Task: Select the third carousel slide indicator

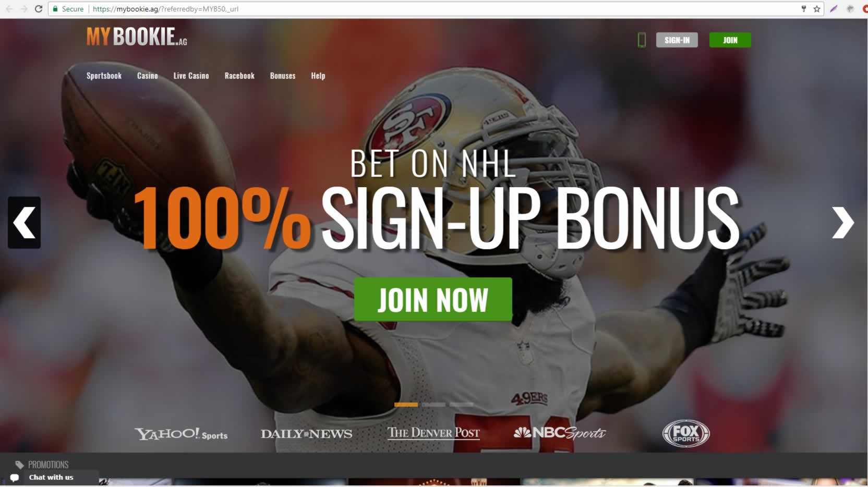Action: [461, 405]
